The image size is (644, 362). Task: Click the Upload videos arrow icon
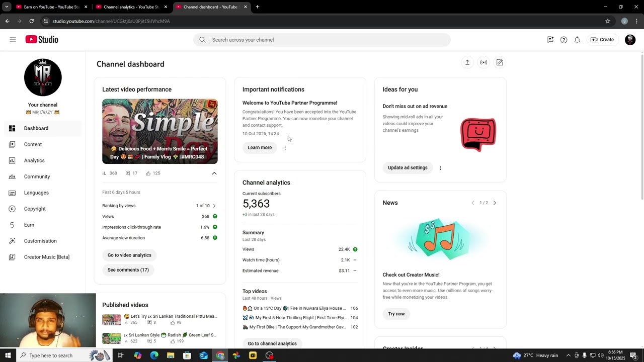(467, 62)
